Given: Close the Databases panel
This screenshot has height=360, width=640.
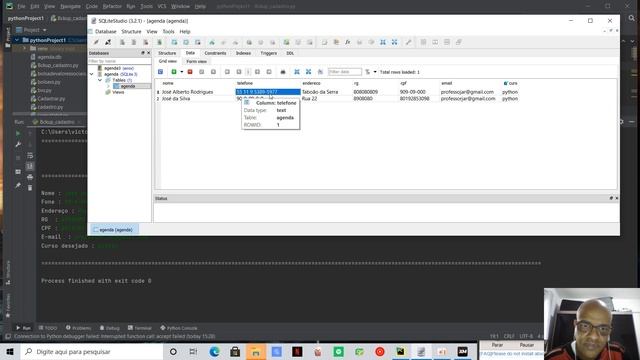Looking at the screenshot, I should [x=148, y=53].
